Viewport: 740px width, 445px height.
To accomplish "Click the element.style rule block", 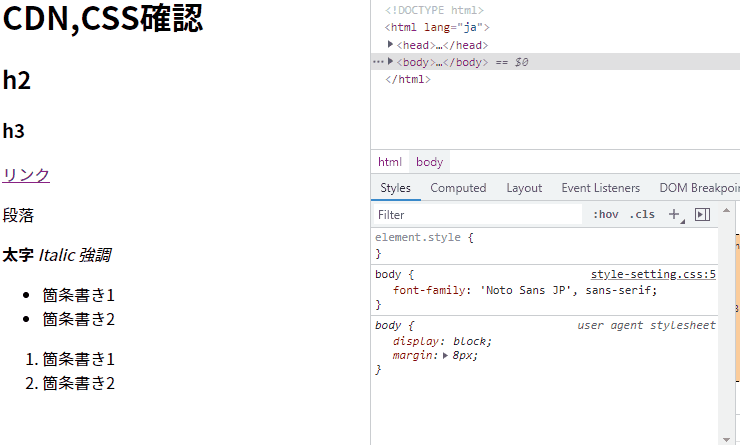I will [545, 245].
